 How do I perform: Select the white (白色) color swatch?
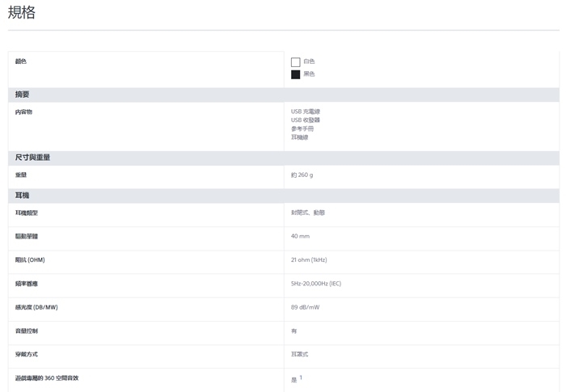(295, 62)
